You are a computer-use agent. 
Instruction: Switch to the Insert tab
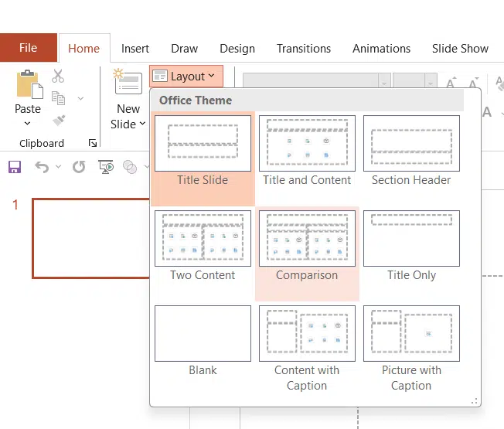(x=135, y=48)
